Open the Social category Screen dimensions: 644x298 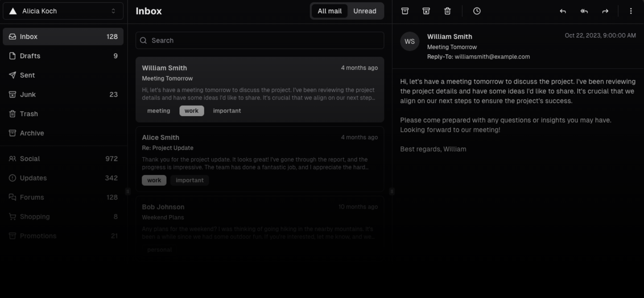[63, 159]
